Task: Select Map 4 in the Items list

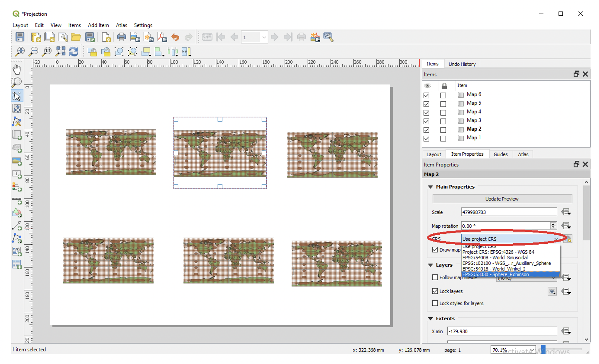Action: tap(474, 112)
